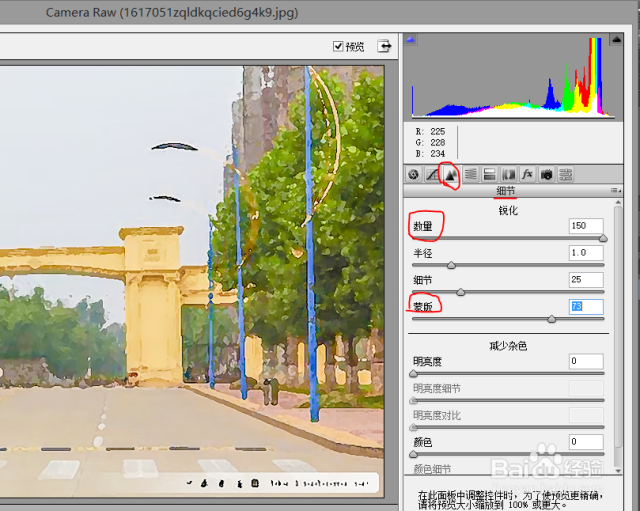Open the 细节 panel flyout menu
640x511 pixels.
(616, 190)
